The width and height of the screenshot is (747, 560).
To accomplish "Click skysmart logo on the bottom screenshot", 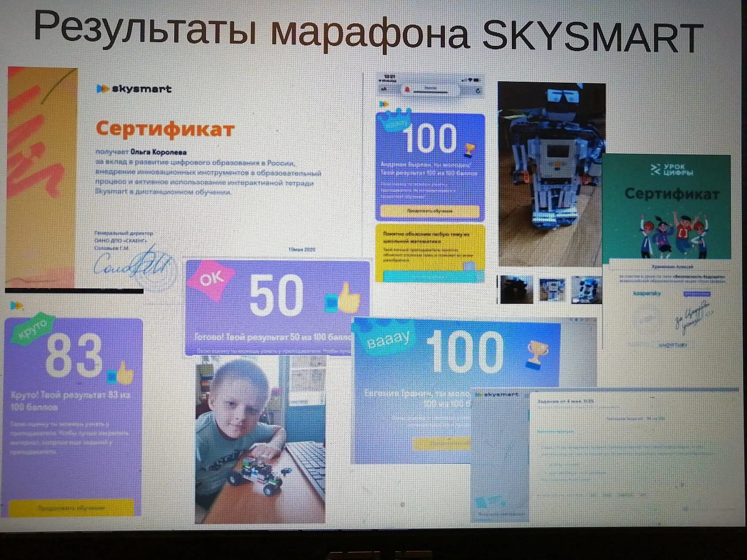I will [497, 394].
